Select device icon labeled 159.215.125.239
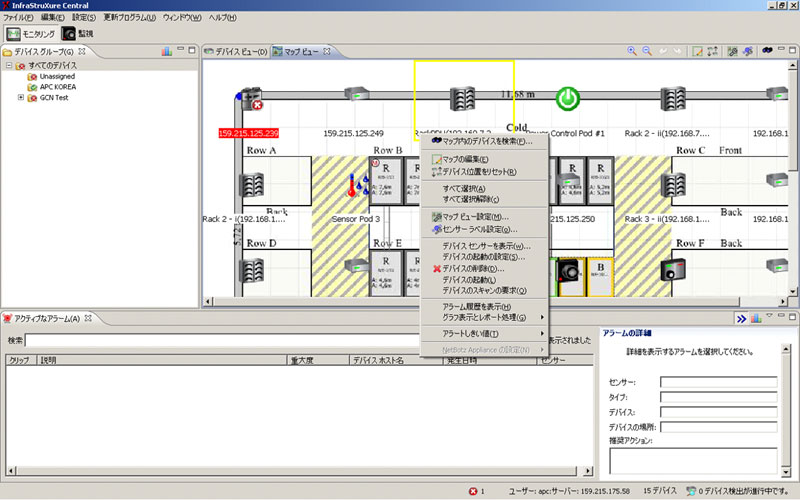This screenshot has width=800, height=500. 251,98
